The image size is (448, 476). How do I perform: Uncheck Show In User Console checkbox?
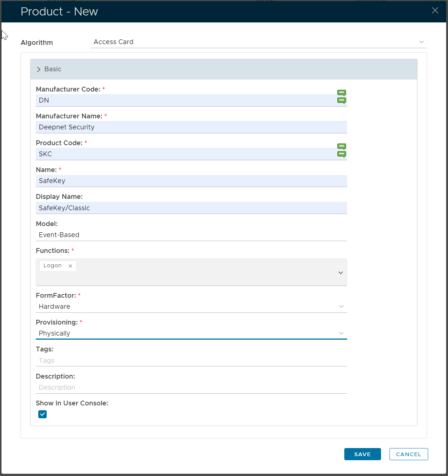[x=43, y=414]
